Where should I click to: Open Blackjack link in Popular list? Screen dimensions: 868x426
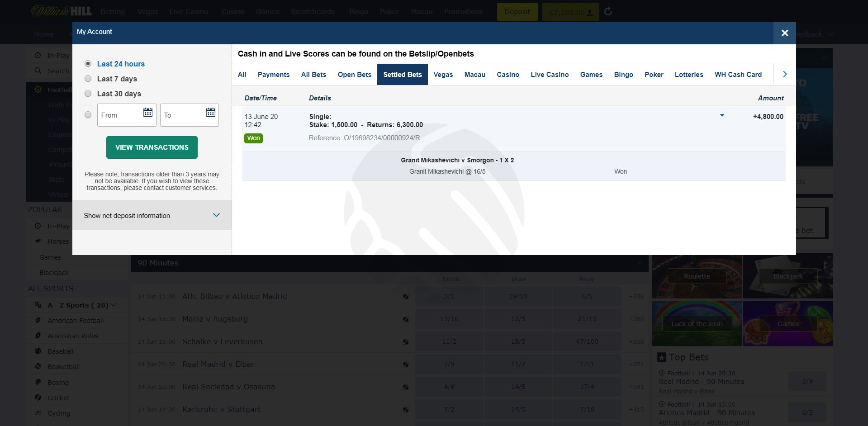[x=54, y=273]
